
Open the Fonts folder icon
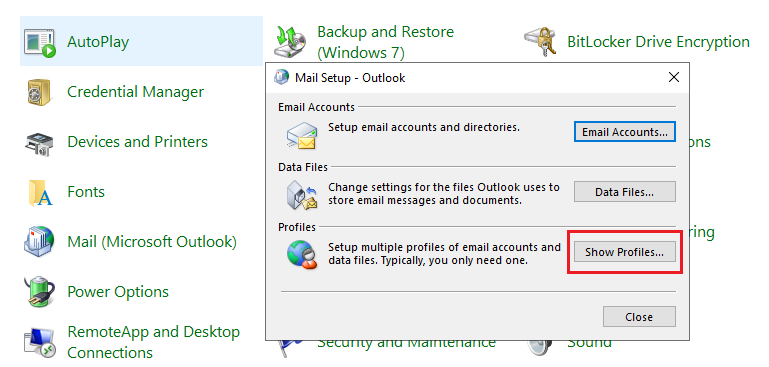[x=40, y=193]
